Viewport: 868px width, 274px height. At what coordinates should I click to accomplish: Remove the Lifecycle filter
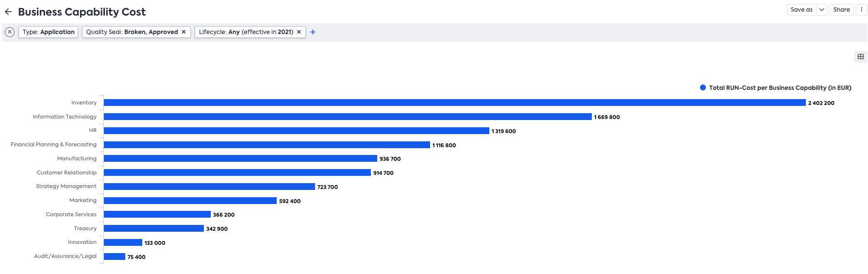tap(299, 32)
